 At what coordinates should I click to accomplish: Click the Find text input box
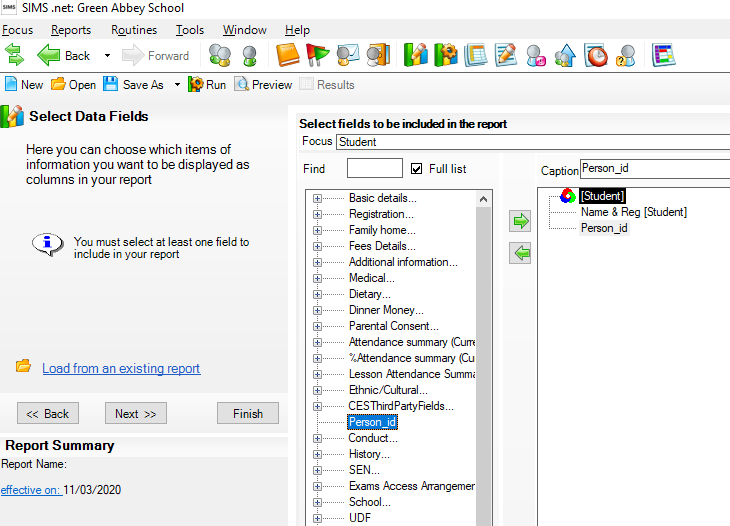(x=374, y=169)
